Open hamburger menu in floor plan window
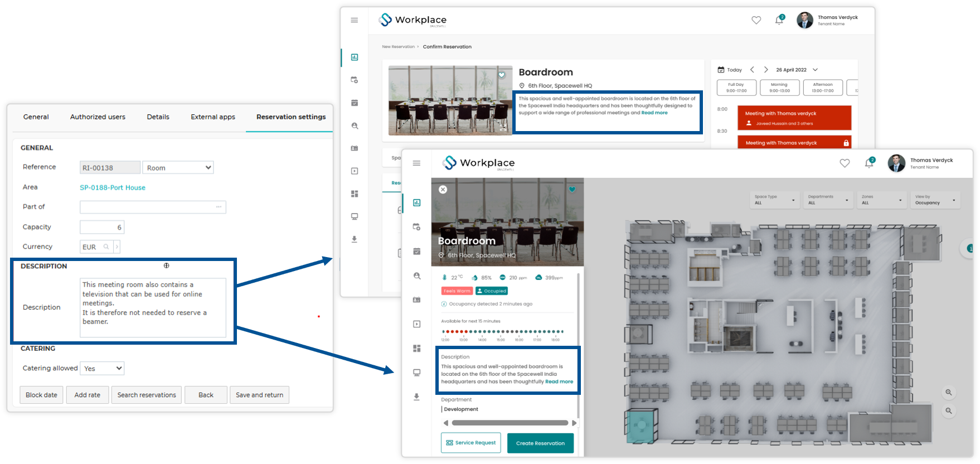This screenshot has width=980, height=464. tap(416, 163)
